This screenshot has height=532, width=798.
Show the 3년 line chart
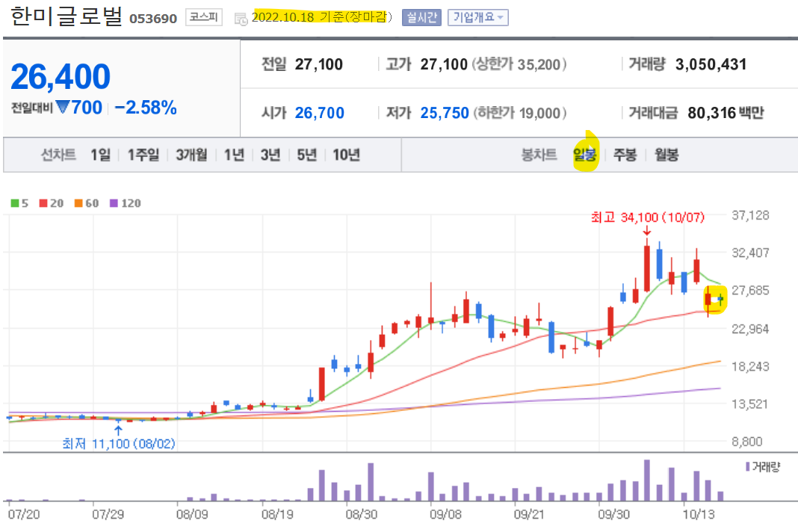[x=270, y=155]
